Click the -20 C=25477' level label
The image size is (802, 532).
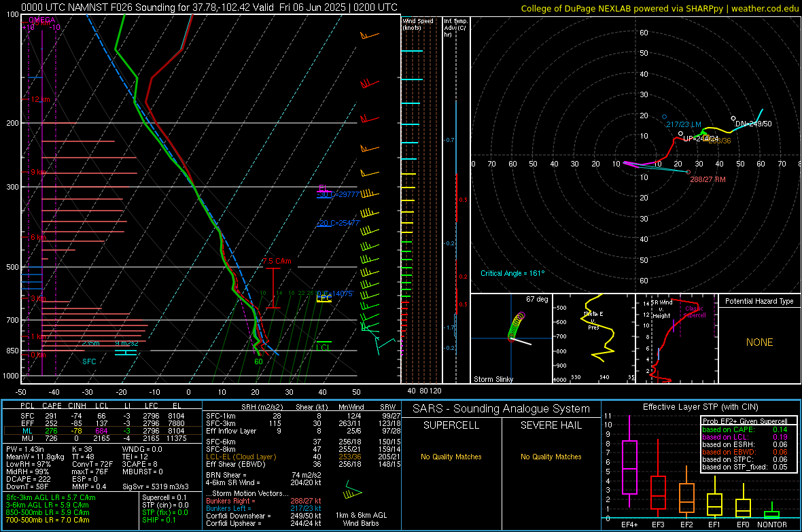pyautogui.click(x=338, y=223)
